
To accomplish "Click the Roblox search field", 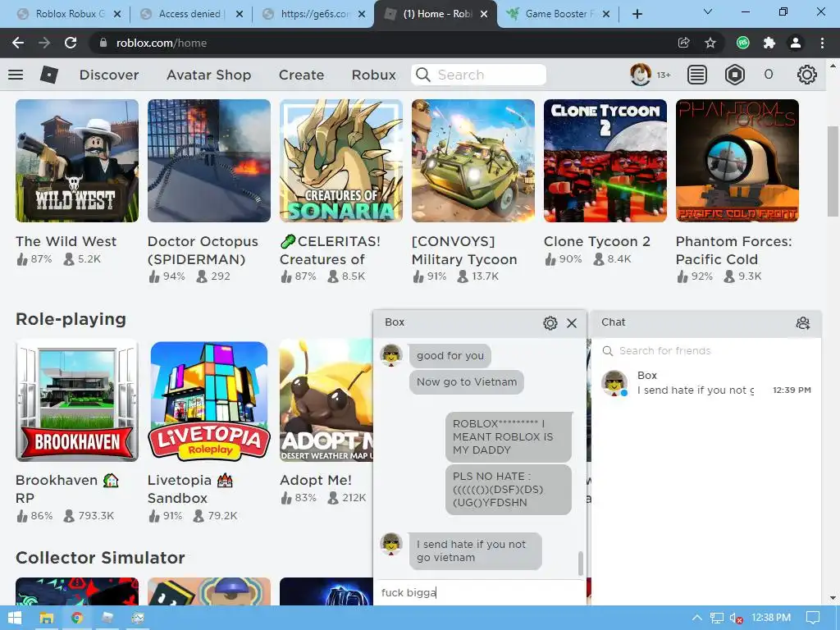I will 479,75.
